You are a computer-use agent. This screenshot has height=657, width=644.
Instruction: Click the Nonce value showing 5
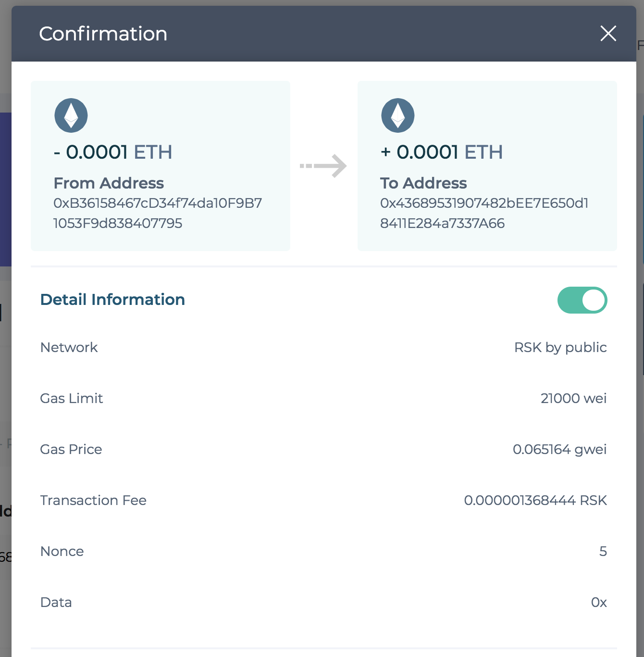[603, 551]
